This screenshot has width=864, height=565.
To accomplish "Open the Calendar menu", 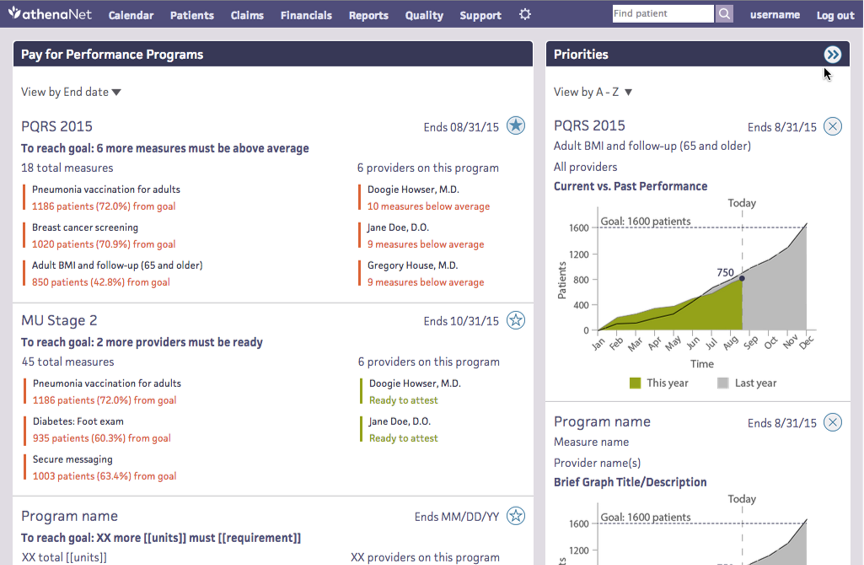I will (131, 16).
